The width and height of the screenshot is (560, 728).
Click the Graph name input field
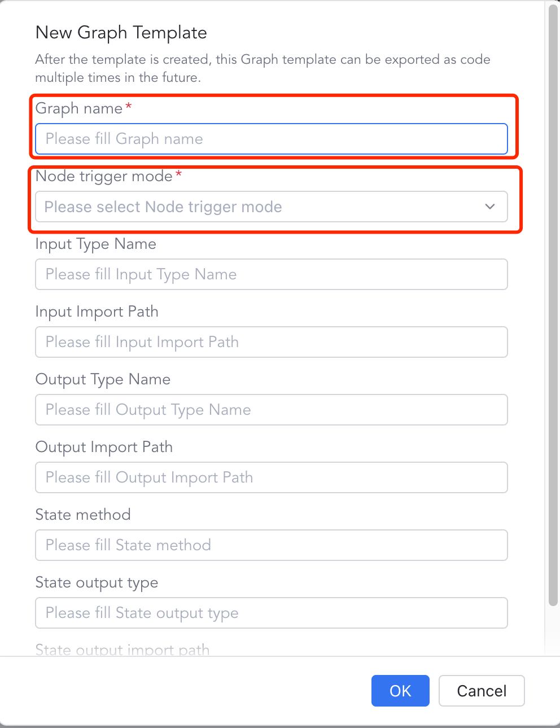tap(271, 139)
